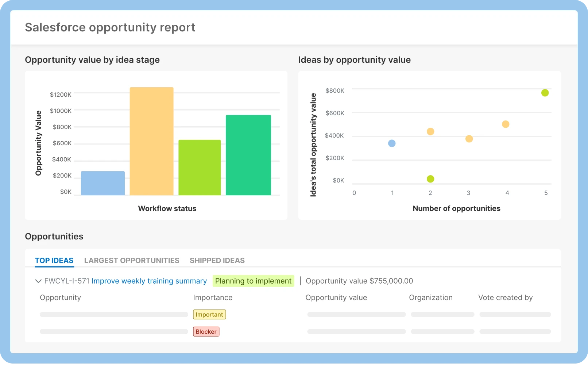Click the idea key FWCYL-I-571

(x=67, y=281)
